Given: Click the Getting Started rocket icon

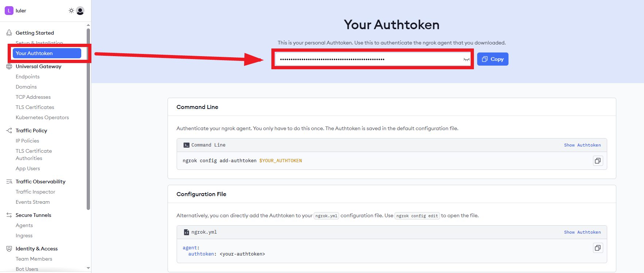Looking at the screenshot, I should (x=9, y=33).
